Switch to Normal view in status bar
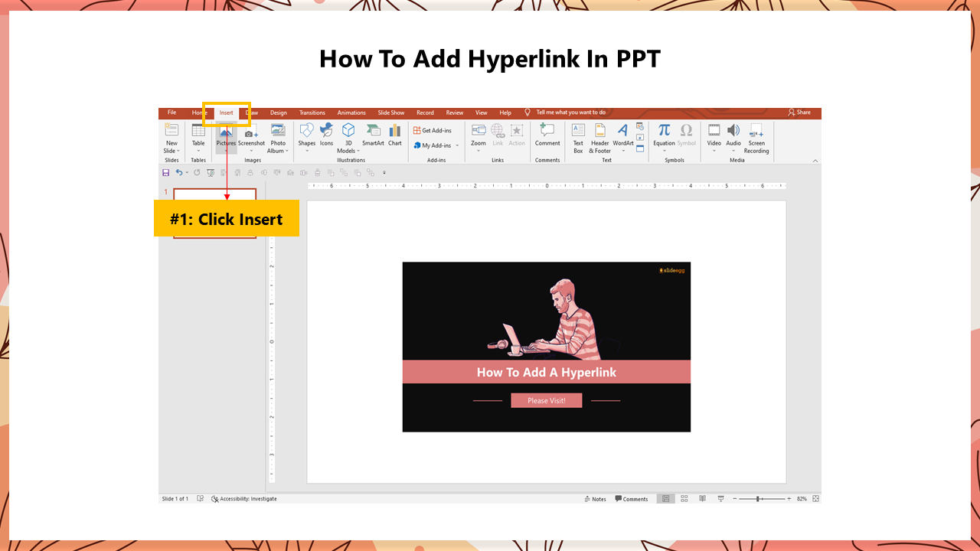Image resolution: width=980 pixels, height=551 pixels. click(x=666, y=499)
